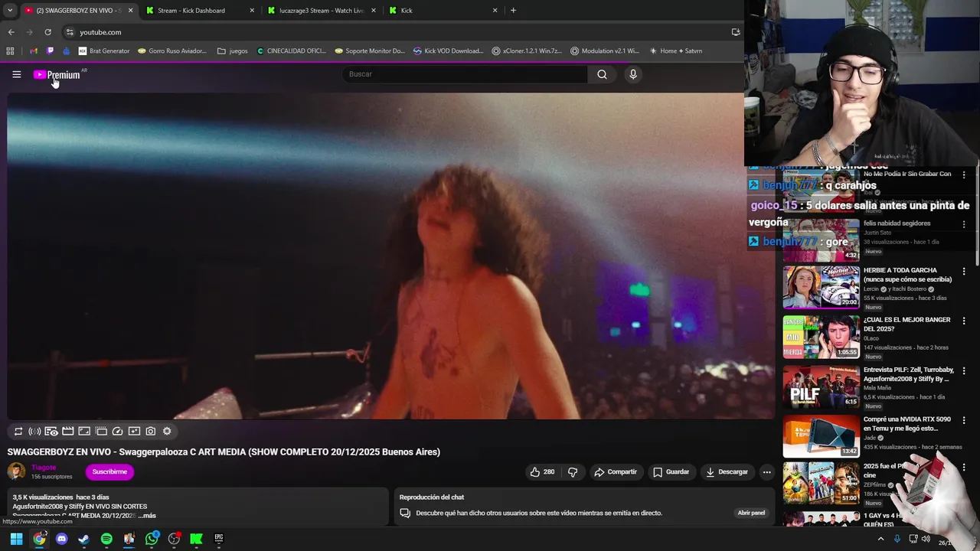Screen dimensions: 980x551
Task: Open the Windows Start menu
Action: click(16, 539)
